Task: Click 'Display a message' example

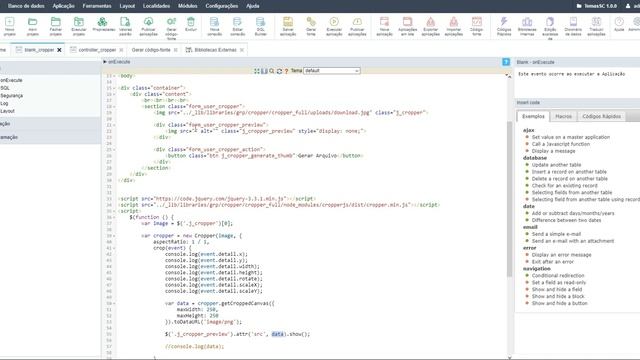Action: 553,151
